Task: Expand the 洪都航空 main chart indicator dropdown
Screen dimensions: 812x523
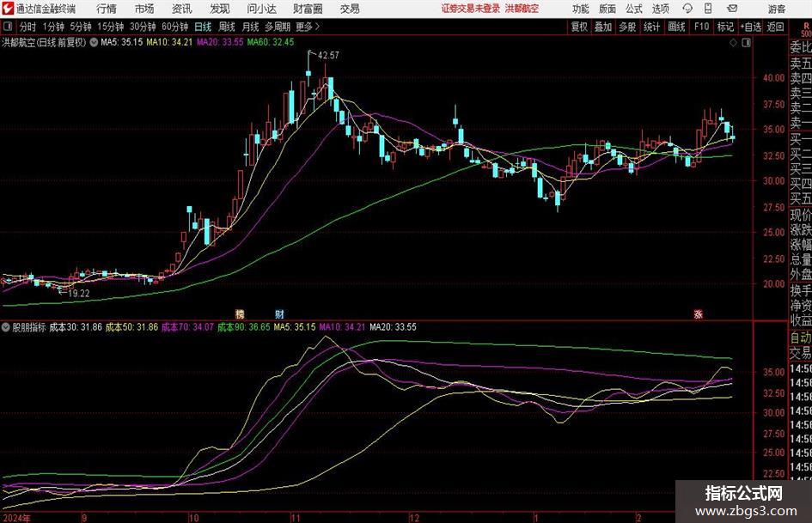Action: pos(94,42)
